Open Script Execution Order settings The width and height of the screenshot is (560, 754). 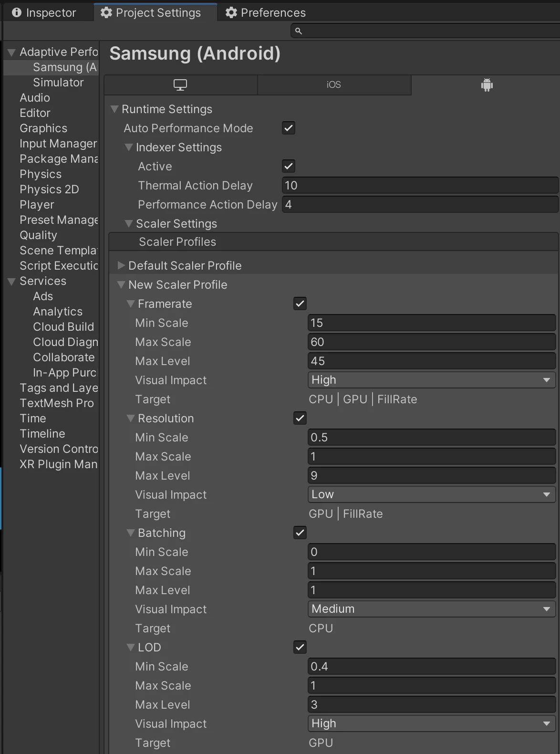[59, 266]
